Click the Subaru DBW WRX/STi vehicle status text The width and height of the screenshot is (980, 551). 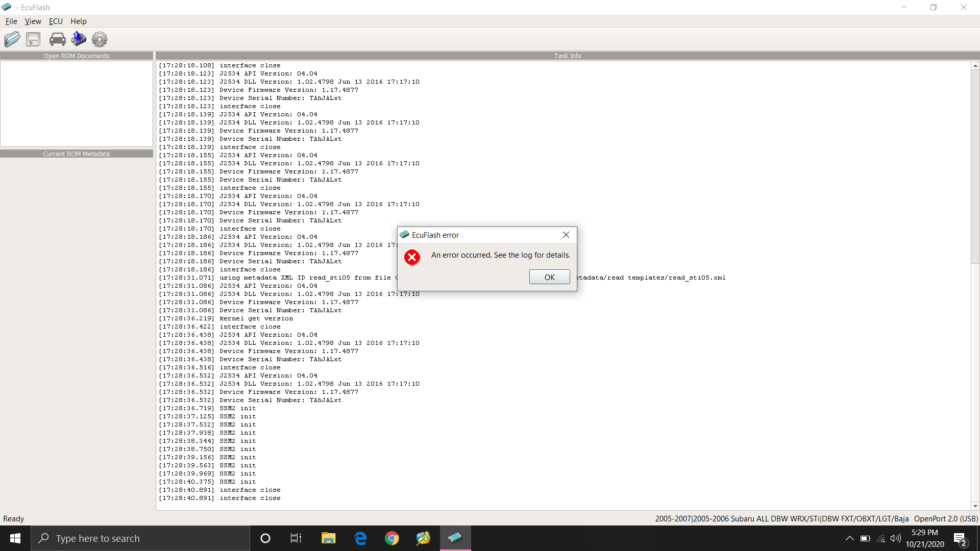click(x=782, y=518)
